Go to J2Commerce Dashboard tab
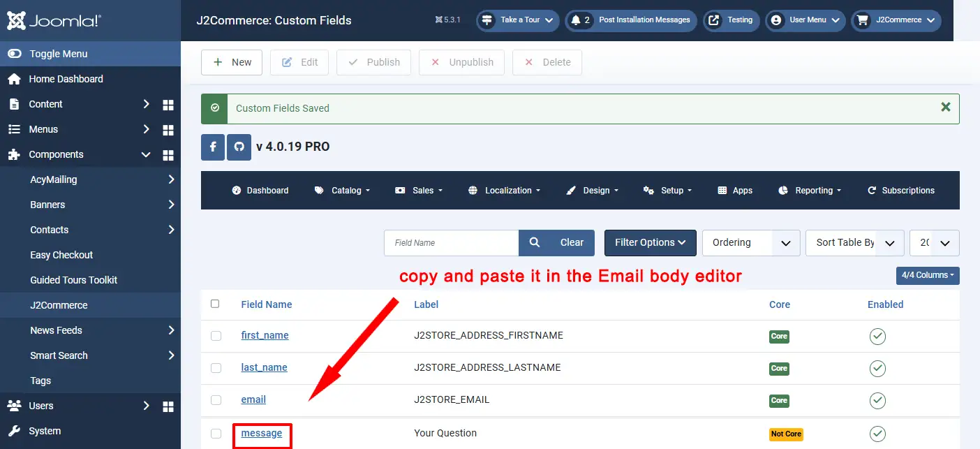 tap(260, 191)
